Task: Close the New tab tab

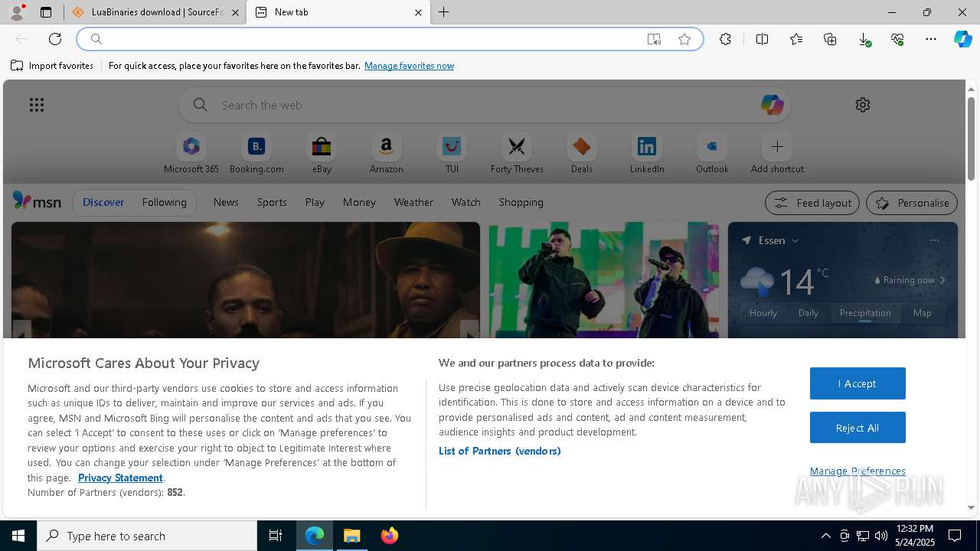Action: [418, 12]
